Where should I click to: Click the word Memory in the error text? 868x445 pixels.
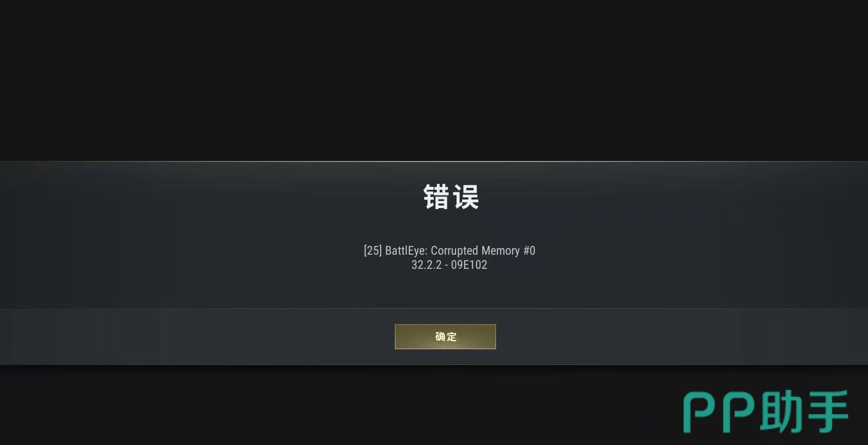point(501,251)
